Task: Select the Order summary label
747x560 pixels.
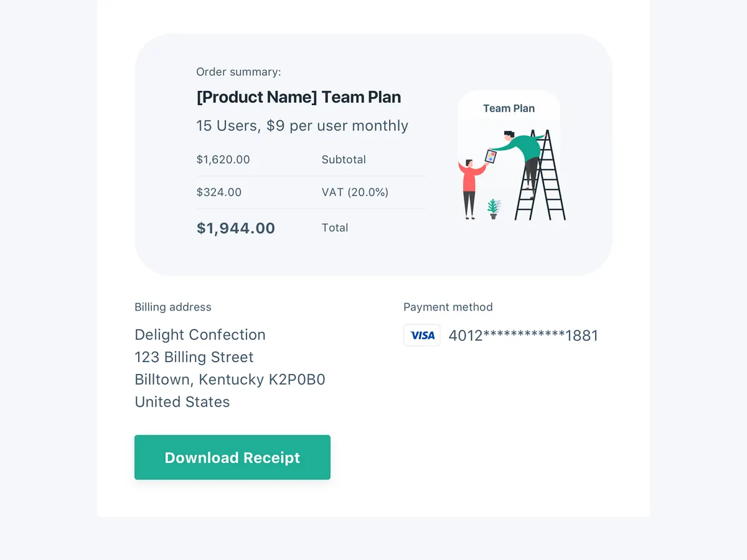Action: 237,72
